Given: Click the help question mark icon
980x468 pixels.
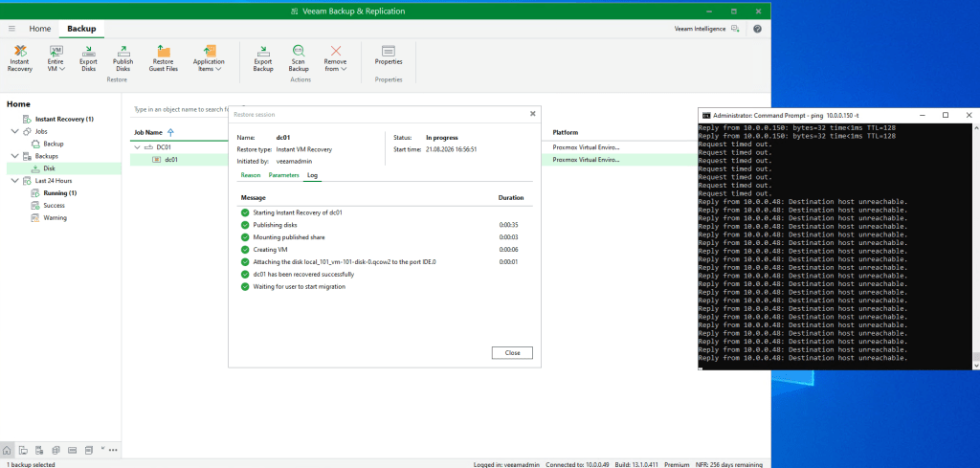Looking at the screenshot, I should pyautogui.click(x=757, y=29).
